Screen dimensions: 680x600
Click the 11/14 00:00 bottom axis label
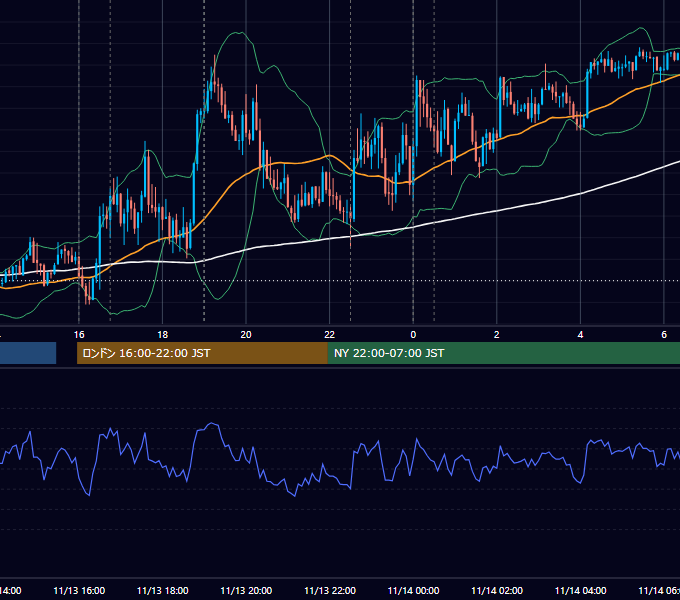click(413, 590)
